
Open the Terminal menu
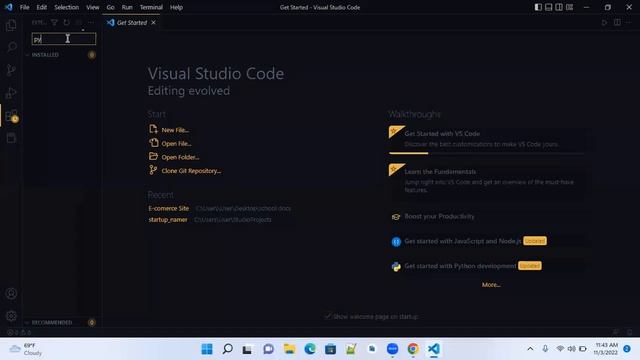[x=151, y=7]
